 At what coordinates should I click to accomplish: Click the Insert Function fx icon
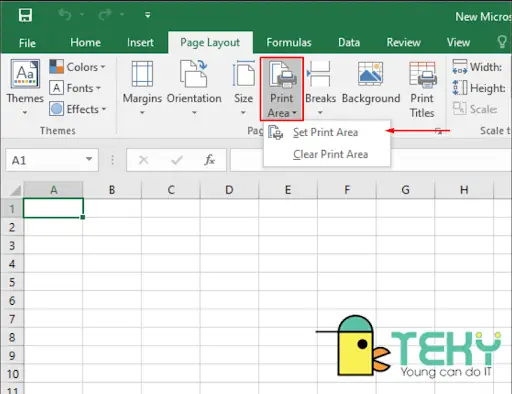[x=209, y=160]
